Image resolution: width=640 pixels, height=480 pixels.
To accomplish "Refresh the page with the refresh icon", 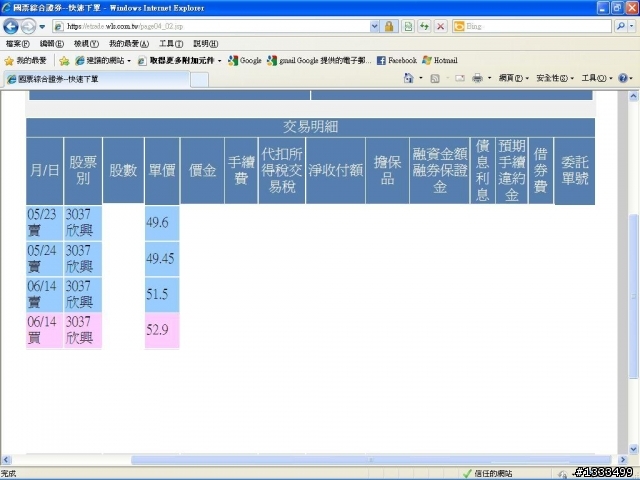I will point(424,27).
